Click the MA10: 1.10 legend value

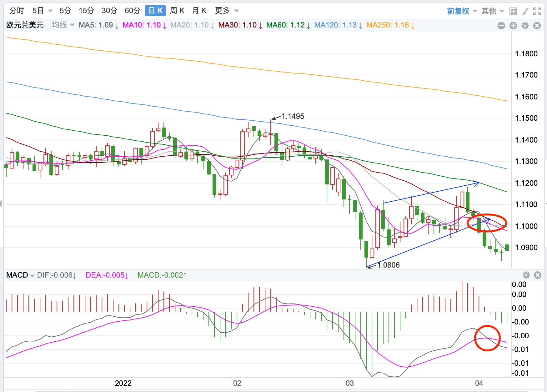(x=144, y=25)
